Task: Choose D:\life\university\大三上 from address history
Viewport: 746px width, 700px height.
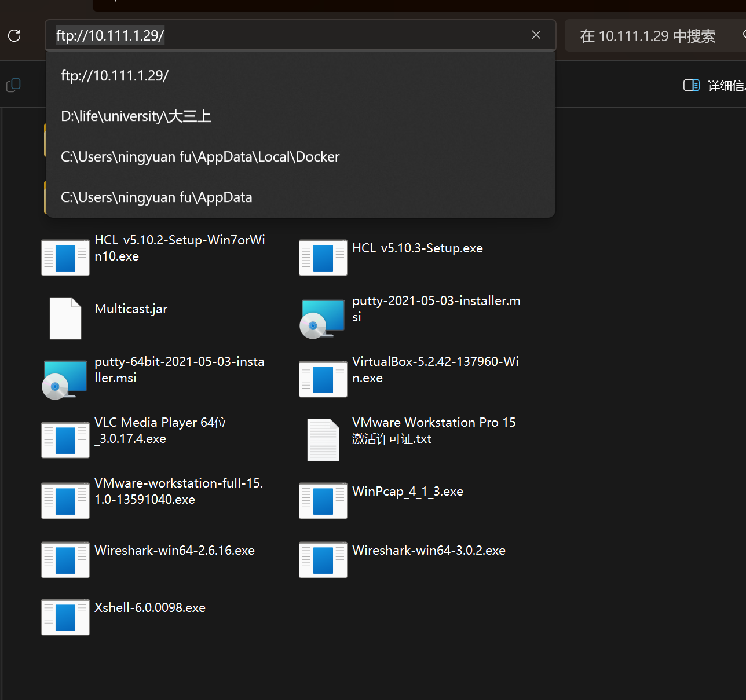Action: [136, 116]
